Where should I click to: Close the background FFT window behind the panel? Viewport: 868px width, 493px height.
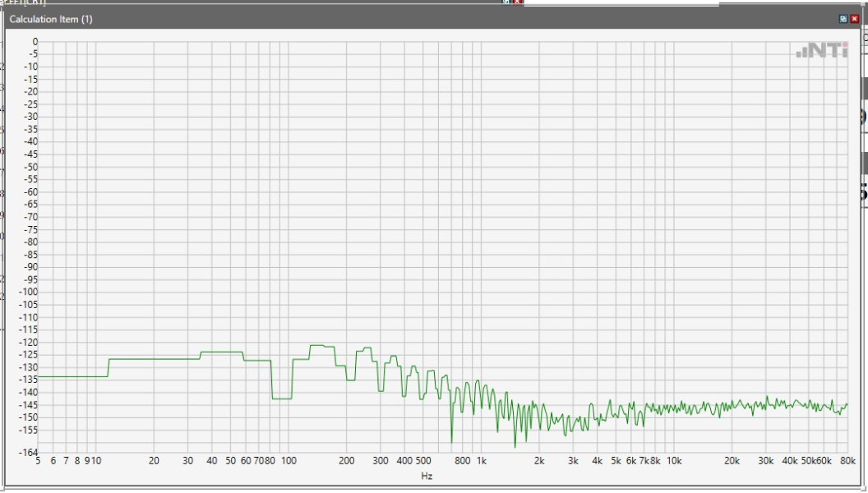click(517, 2)
